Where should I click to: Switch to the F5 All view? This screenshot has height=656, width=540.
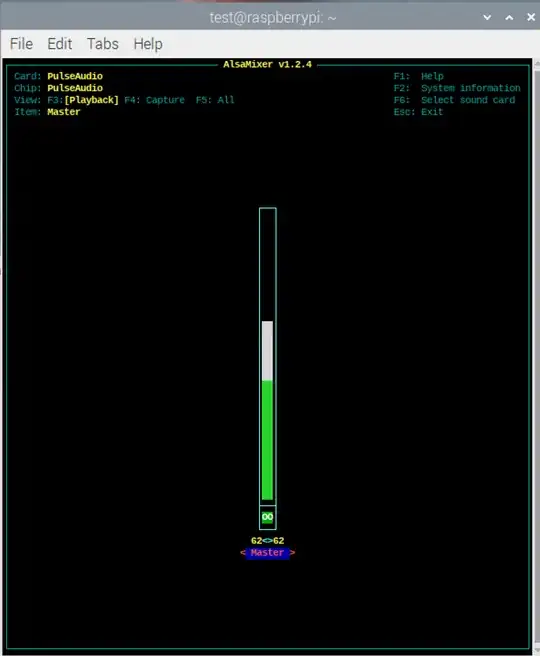[215, 100]
